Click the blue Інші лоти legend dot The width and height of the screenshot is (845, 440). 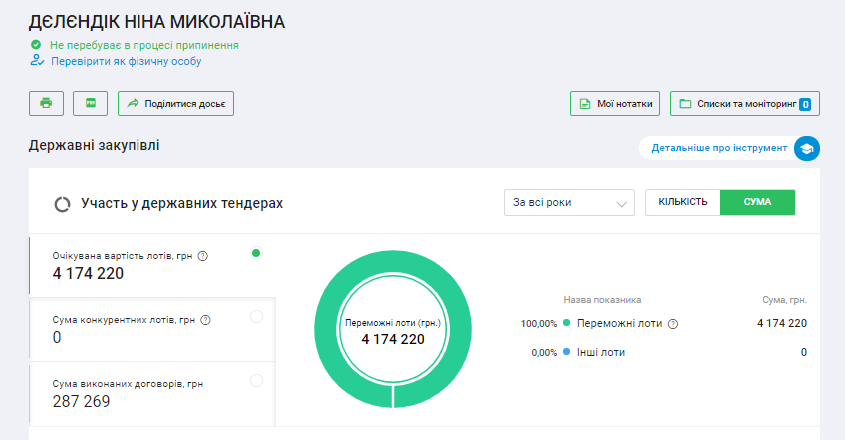pos(566,352)
